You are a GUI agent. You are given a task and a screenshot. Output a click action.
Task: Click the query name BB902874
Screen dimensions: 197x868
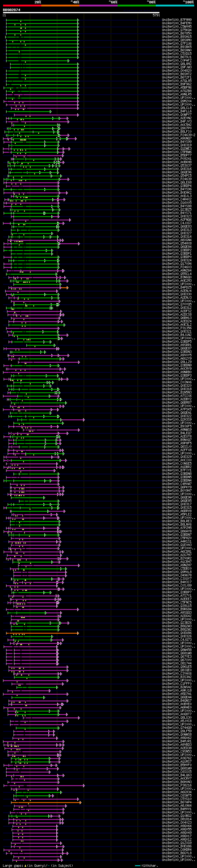click(12, 10)
